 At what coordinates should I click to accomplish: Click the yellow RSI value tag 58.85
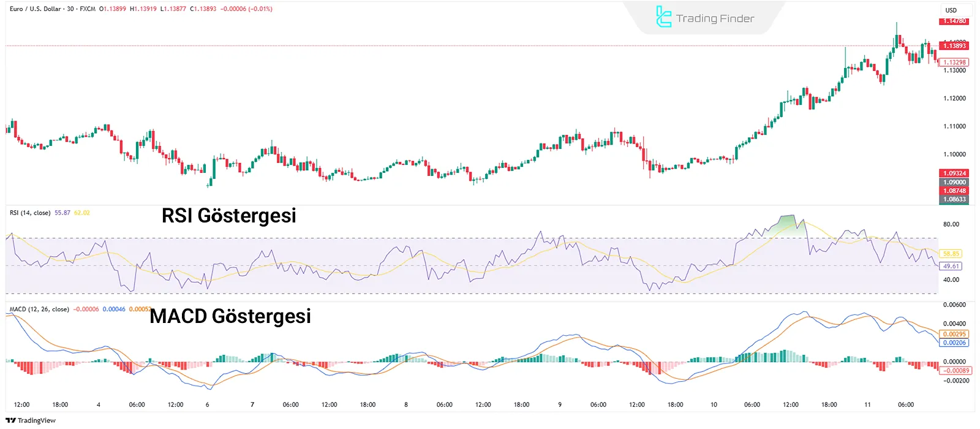click(951, 254)
